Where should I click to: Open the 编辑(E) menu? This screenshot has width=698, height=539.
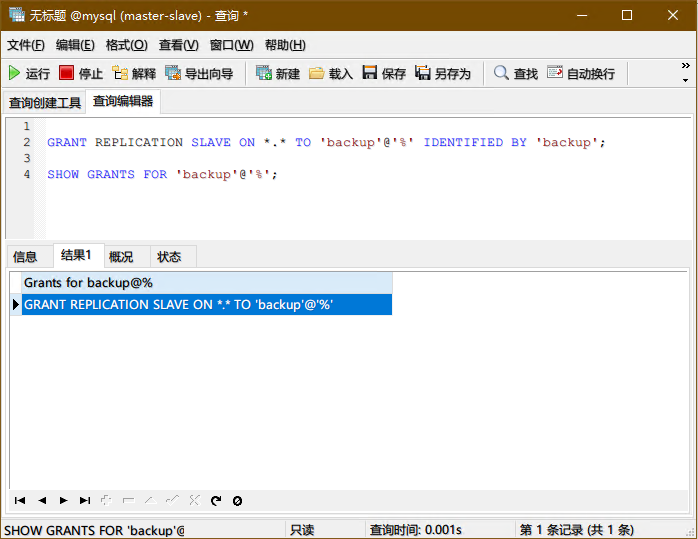(75, 45)
